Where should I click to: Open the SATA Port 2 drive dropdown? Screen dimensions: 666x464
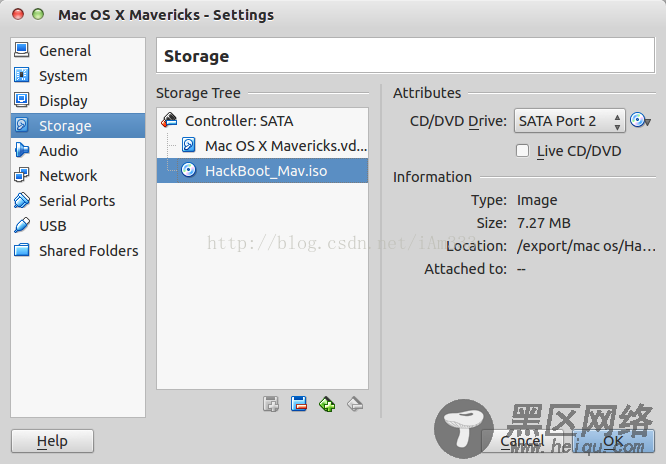[x=570, y=121]
